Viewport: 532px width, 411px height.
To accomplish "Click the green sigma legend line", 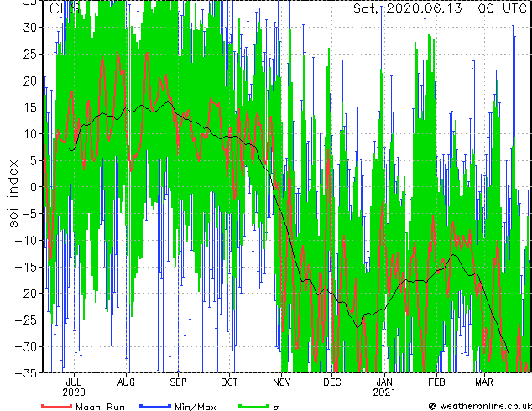I will [x=254, y=406].
